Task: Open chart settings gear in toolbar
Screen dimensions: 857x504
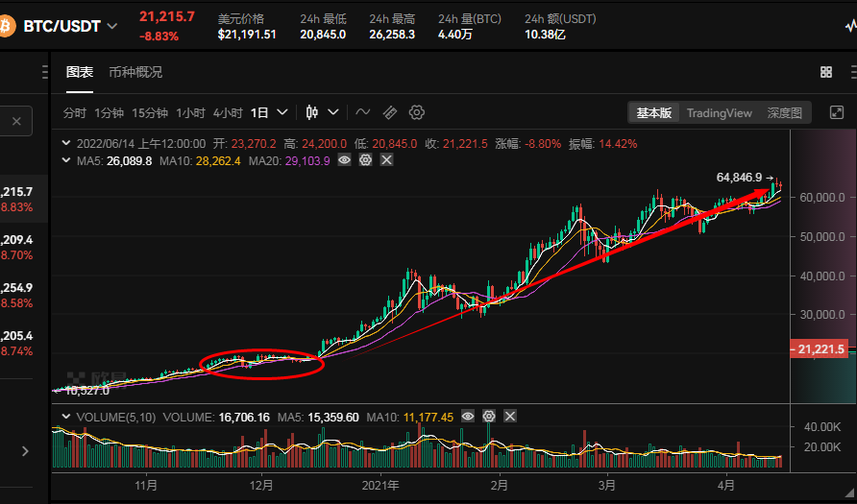Action: coord(417,112)
